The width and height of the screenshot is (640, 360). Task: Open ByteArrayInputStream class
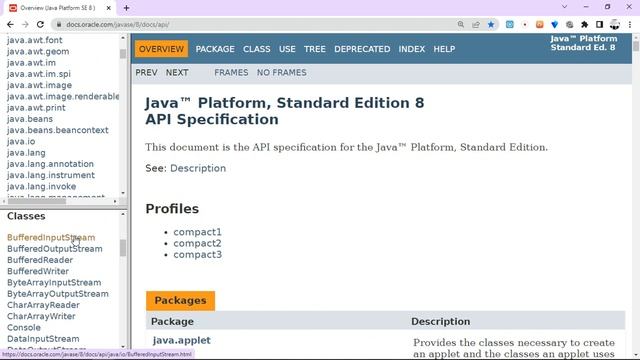click(x=54, y=282)
